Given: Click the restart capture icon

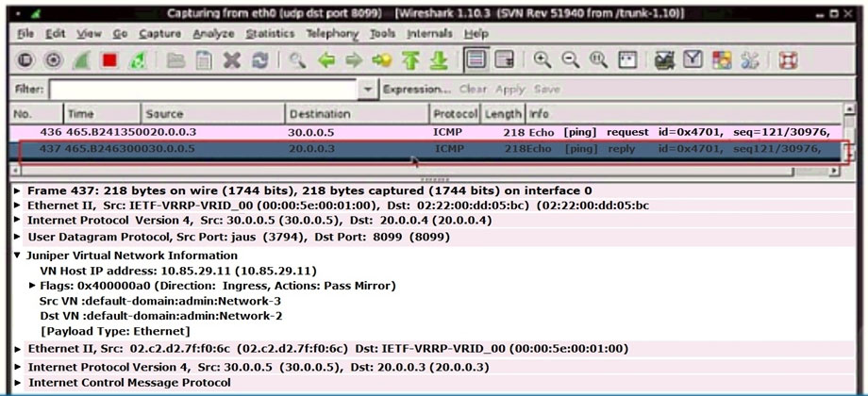Looking at the screenshot, I should tap(138, 59).
